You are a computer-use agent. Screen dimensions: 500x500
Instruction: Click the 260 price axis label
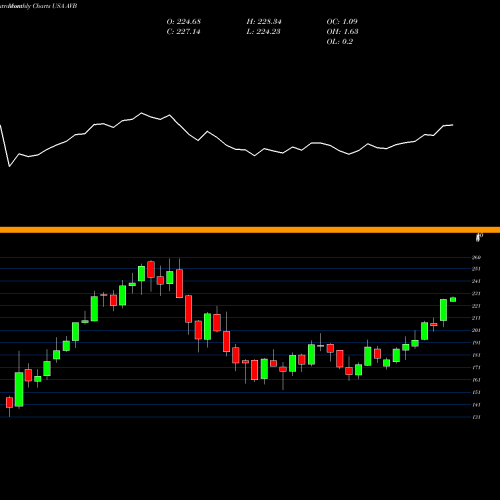pos(476,257)
